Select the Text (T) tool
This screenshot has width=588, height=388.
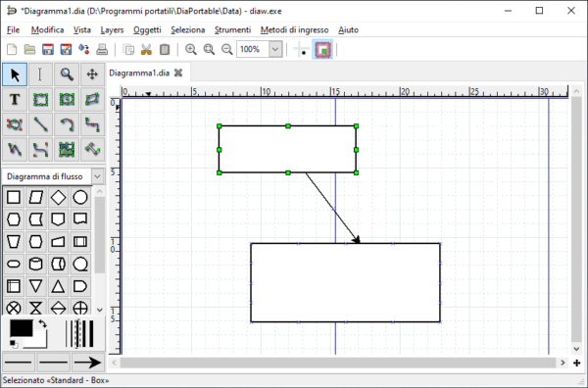tap(15, 100)
